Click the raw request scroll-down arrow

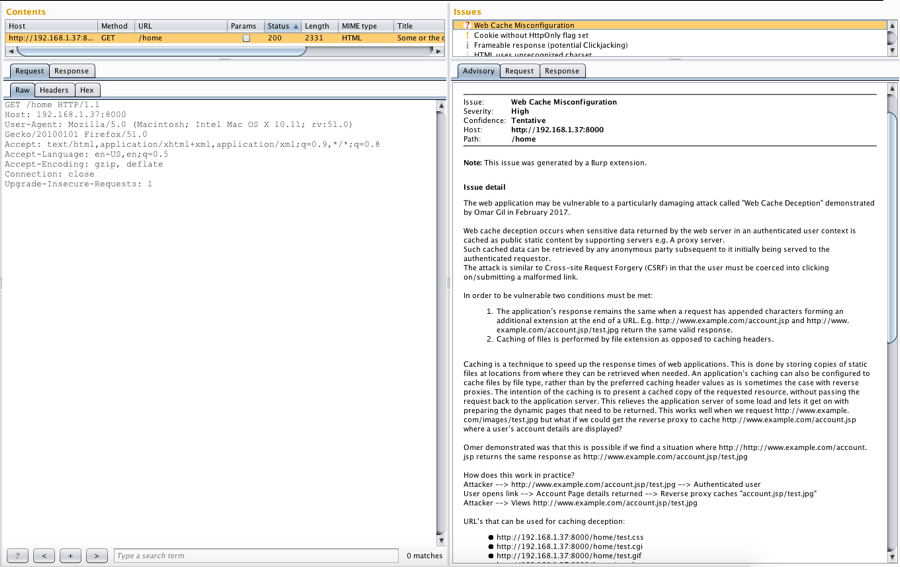(441, 540)
